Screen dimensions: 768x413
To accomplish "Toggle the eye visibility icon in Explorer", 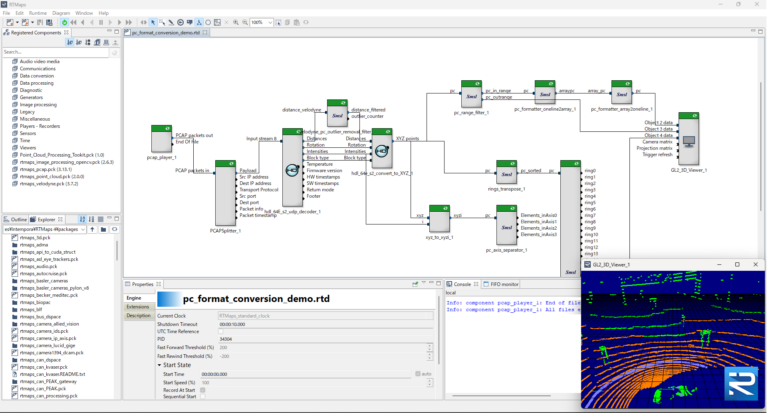I will [x=115, y=229].
